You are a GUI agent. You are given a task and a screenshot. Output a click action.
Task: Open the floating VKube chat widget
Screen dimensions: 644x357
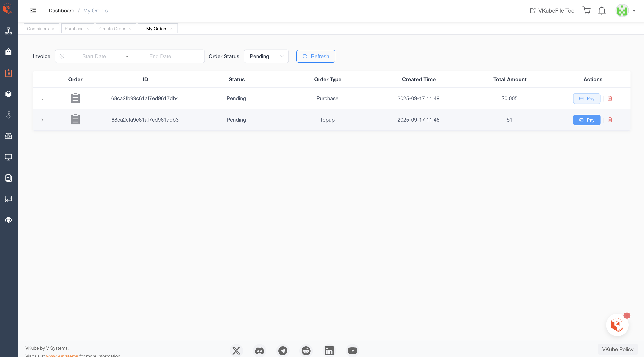click(617, 325)
